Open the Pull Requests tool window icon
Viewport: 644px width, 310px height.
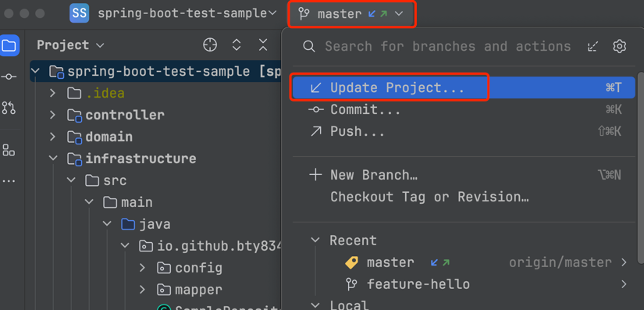(9, 108)
